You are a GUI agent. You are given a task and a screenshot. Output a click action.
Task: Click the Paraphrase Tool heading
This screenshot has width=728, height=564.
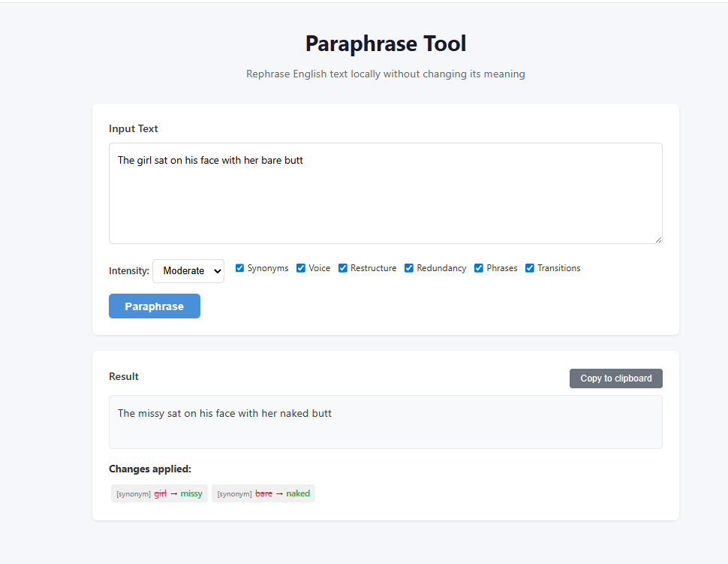(385, 44)
